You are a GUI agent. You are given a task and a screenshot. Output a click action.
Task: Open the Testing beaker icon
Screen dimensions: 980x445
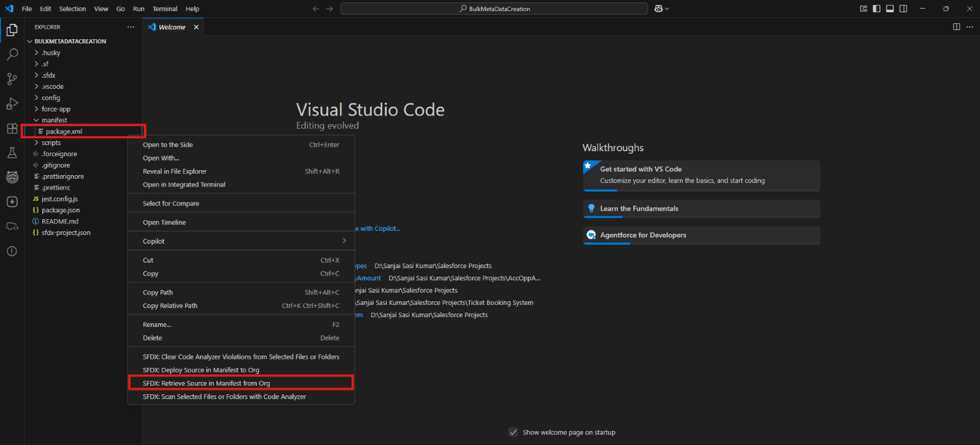click(12, 153)
